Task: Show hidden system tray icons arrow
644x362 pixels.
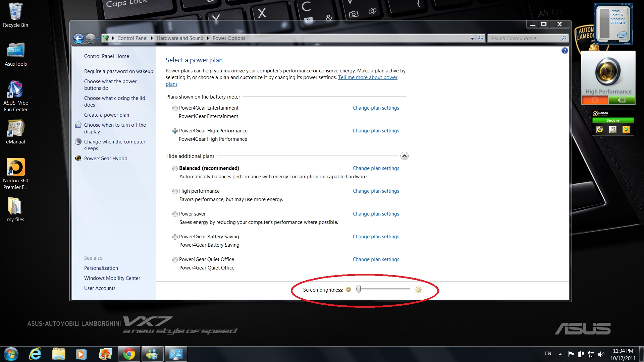Action: tap(560, 354)
